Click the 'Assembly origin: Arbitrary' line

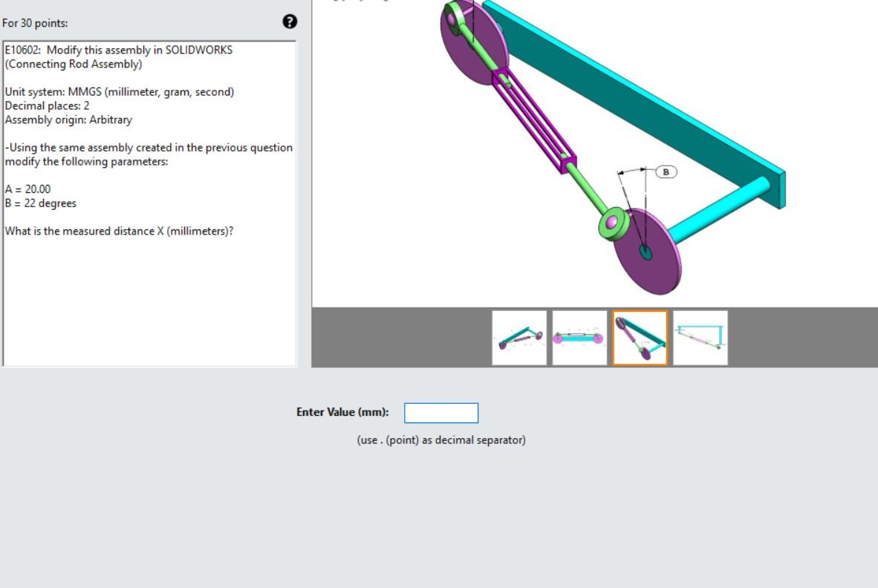pos(68,120)
